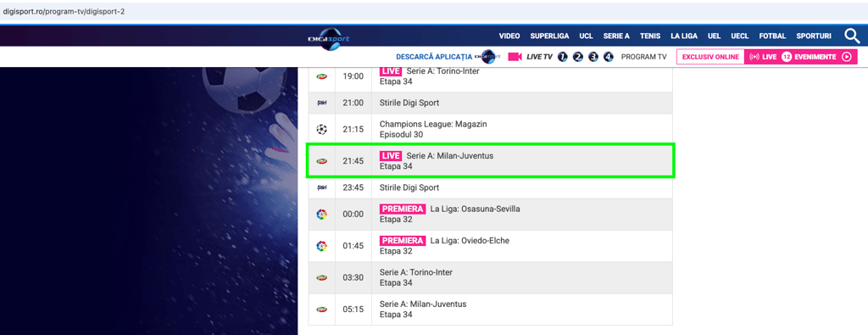868x335 pixels.
Task: Open the SERIE A menu item
Action: tap(617, 36)
